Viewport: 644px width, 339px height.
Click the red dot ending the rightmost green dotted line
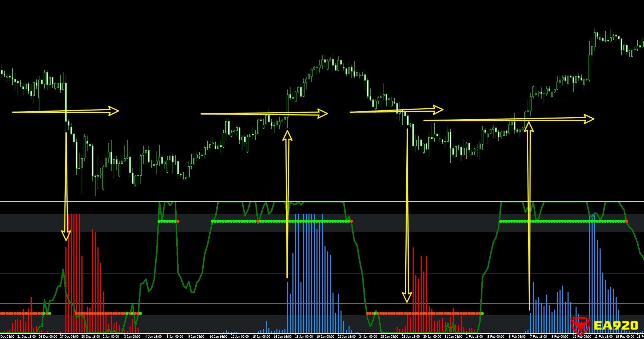pyautogui.click(x=626, y=221)
